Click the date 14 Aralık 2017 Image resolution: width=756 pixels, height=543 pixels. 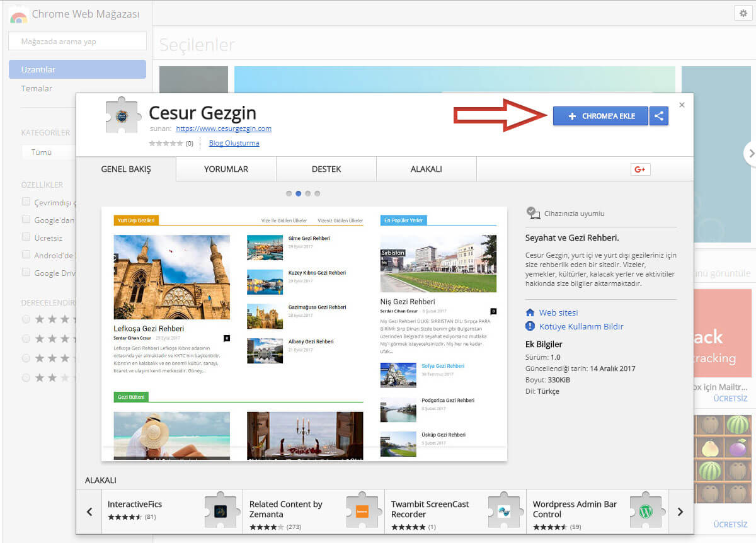[x=612, y=369]
